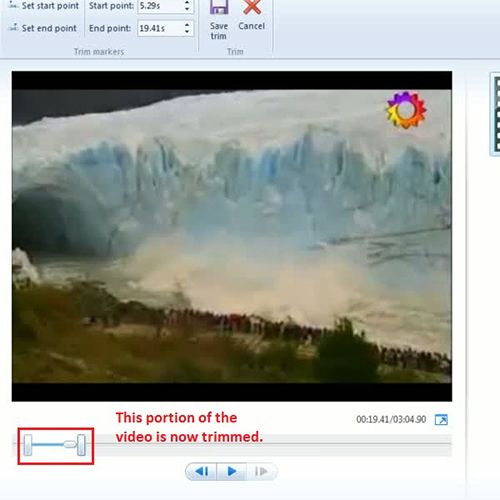Viewport: 500px width, 500px height.
Task: Click into the End point 19.41s field
Action: click(160, 28)
